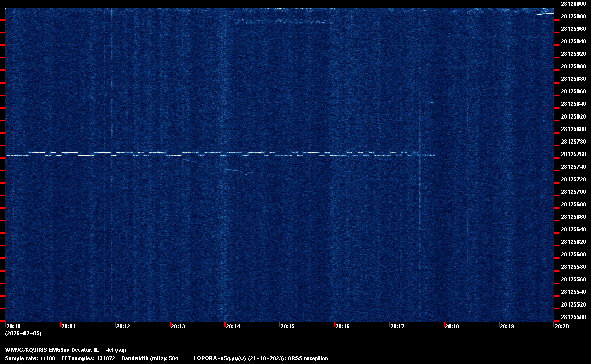Click the bright QRSS signal trace
The height and width of the screenshot is (364, 591).
point(219,154)
